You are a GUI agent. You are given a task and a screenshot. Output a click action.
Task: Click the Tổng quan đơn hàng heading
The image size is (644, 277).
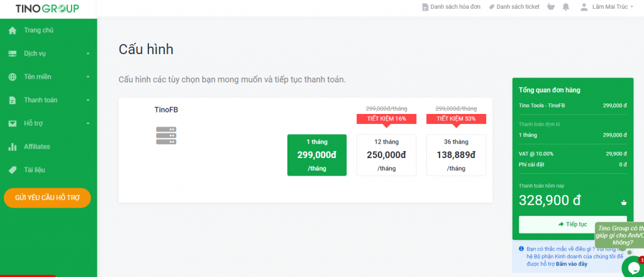tap(550, 90)
